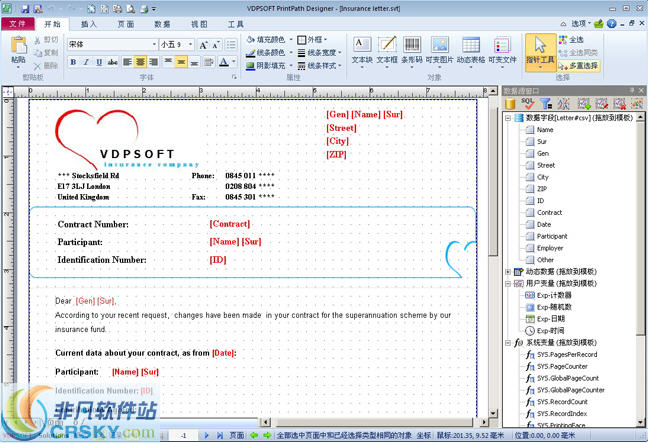Set text alignment to center
The image size is (648, 443).
tap(141, 62)
